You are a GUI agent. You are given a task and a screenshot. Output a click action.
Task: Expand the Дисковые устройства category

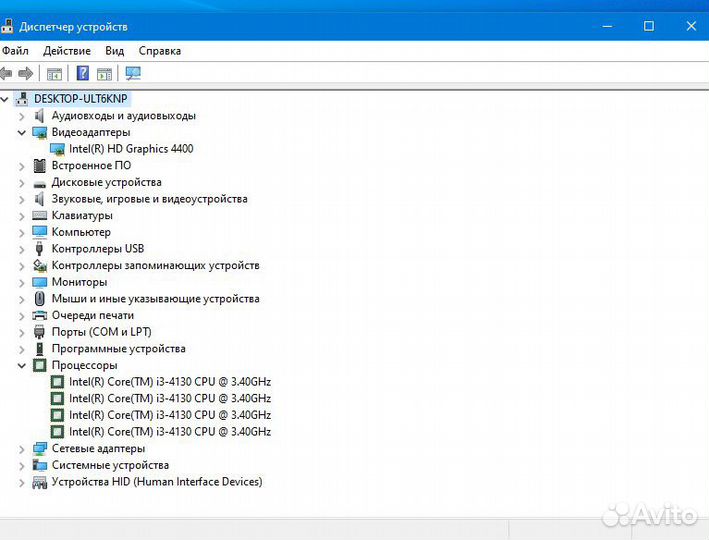pyautogui.click(x=22, y=182)
